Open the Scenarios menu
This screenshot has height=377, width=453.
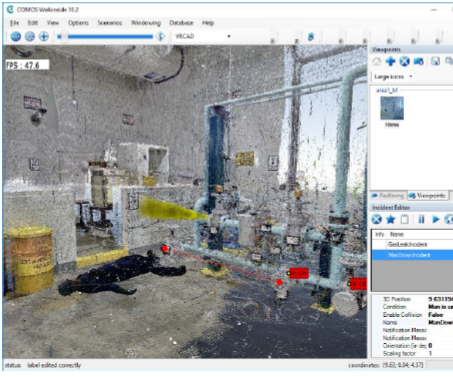tap(109, 23)
